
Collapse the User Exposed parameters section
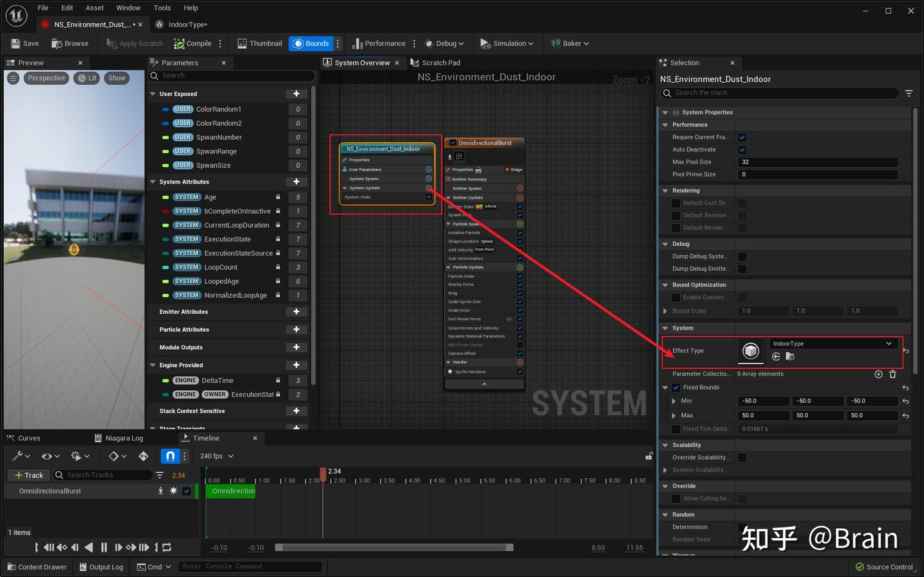[153, 94]
